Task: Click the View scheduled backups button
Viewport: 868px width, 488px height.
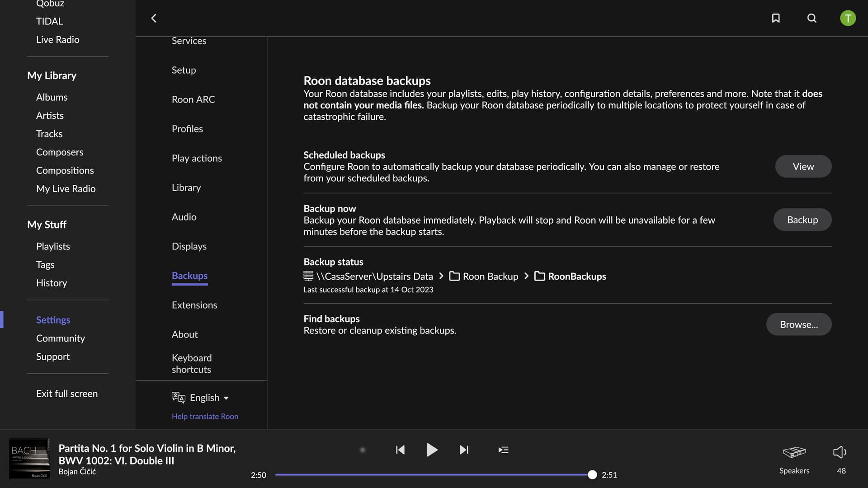Action: (803, 166)
